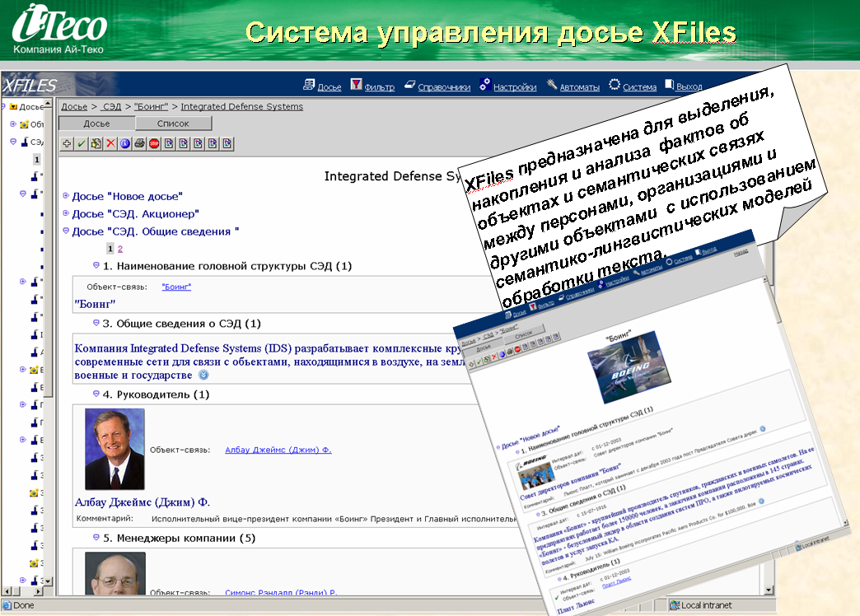Click Назад link in tilted window
Viewport: 860px width, 616px height.
click(741, 252)
